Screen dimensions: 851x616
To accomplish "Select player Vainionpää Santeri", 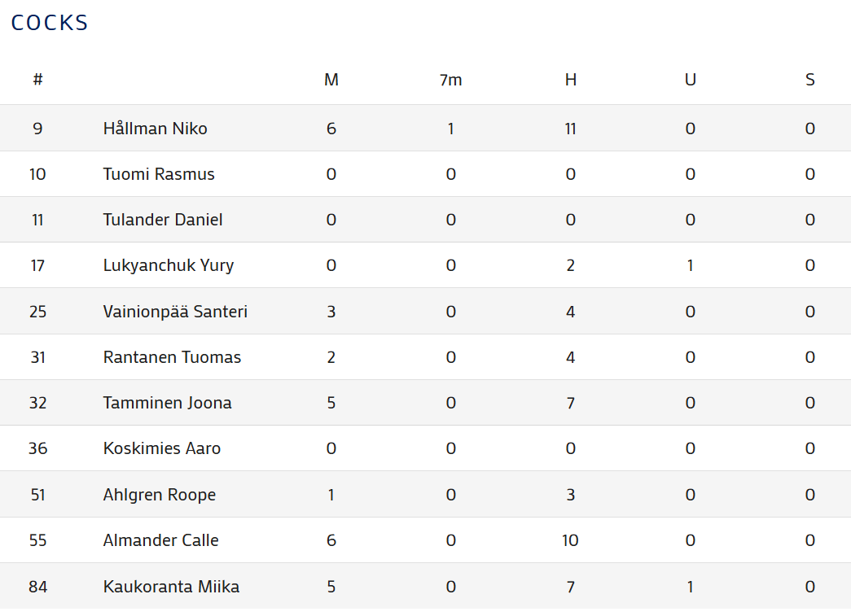I will [175, 312].
